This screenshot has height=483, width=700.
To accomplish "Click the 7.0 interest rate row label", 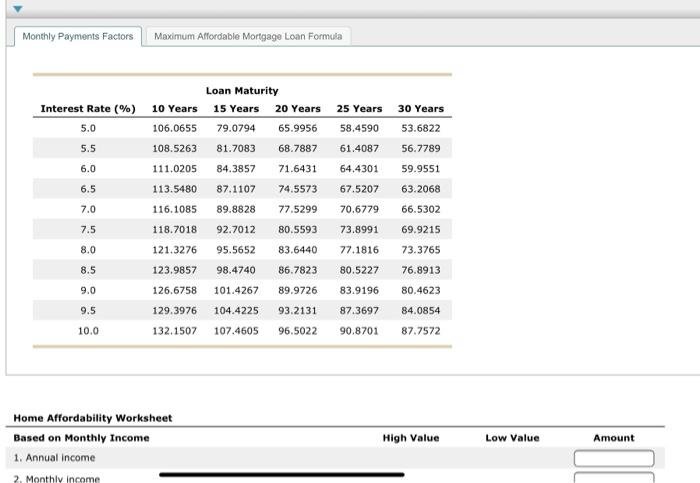I will (88, 209).
